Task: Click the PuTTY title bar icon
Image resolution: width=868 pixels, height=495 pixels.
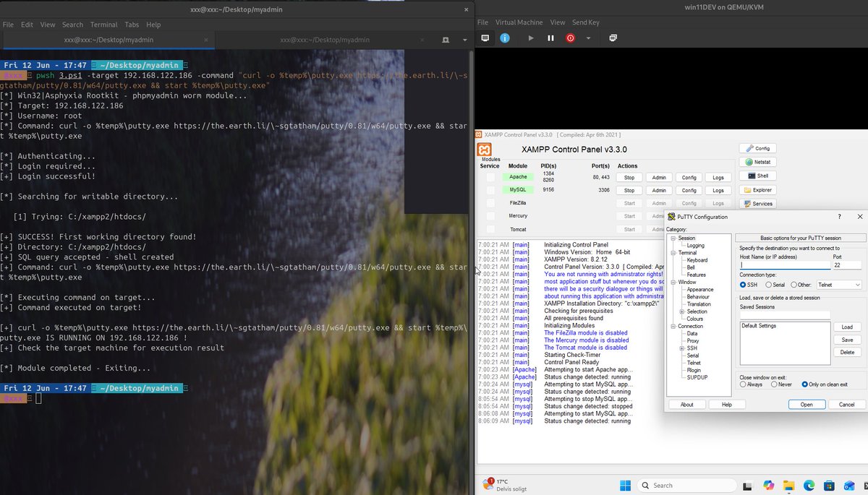Action: tap(671, 217)
